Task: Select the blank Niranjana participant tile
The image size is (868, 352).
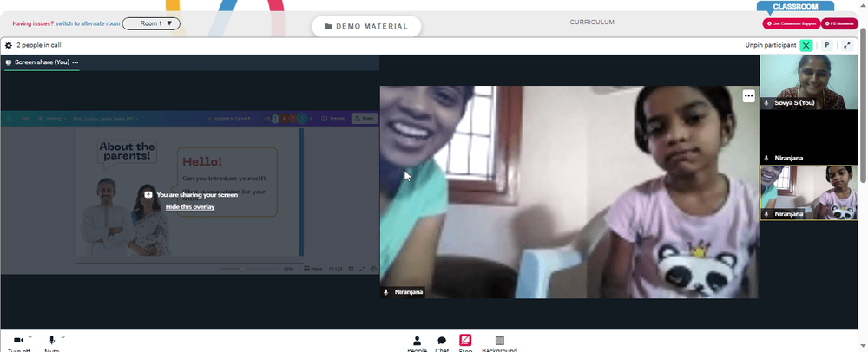Action: point(808,137)
